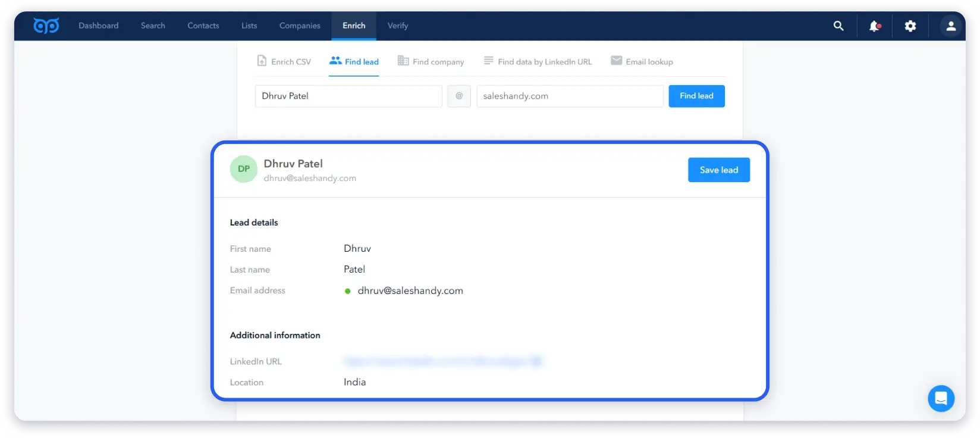This screenshot has width=980, height=438.
Task: Click the Save lead button
Action: click(719, 170)
